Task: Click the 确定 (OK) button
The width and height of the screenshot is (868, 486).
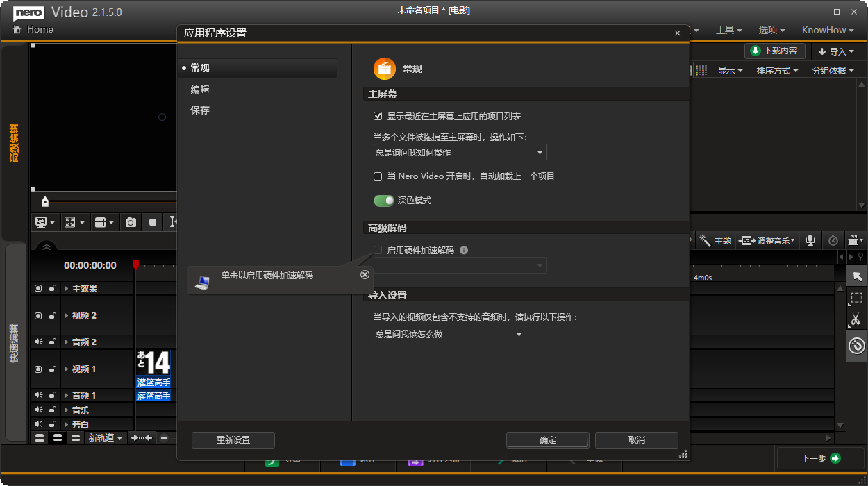Action: coord(548,439)
